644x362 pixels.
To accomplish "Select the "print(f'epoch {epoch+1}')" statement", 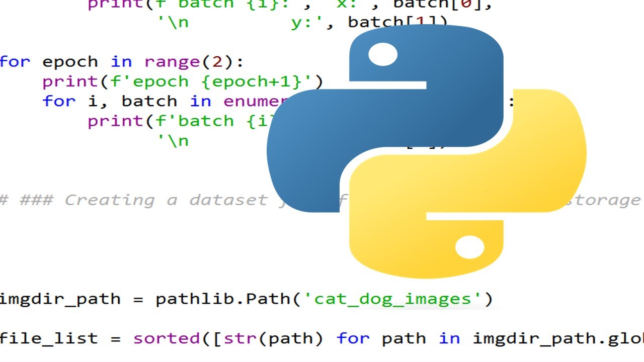I will click(x=183, y=81).
